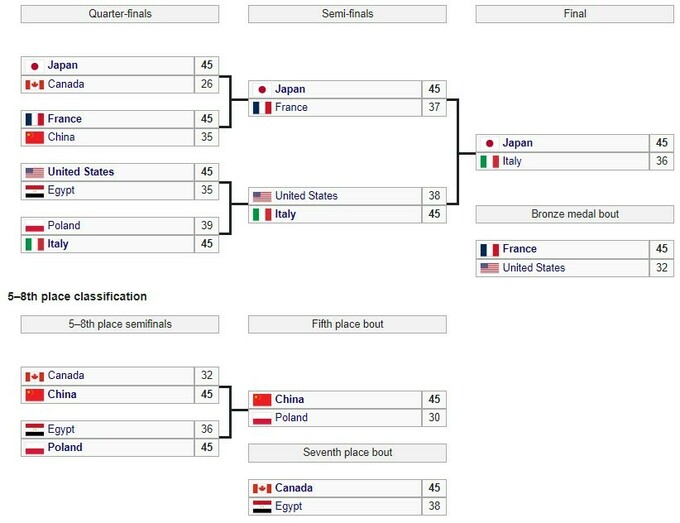The image size is (680, 523).
Task: Click Italy's flag icon in the Final
Action: (x=489, y=161)
